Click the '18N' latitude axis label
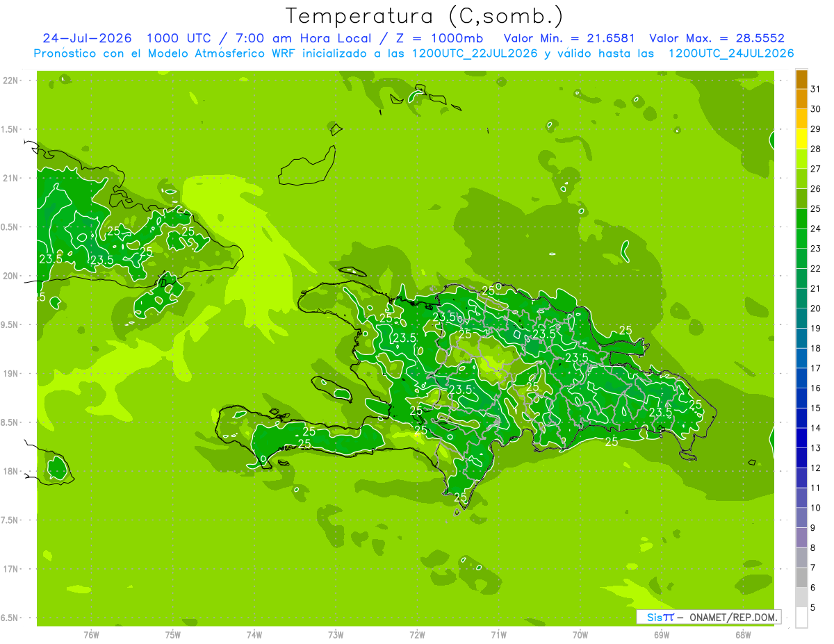834x644 pixels. 12,471
